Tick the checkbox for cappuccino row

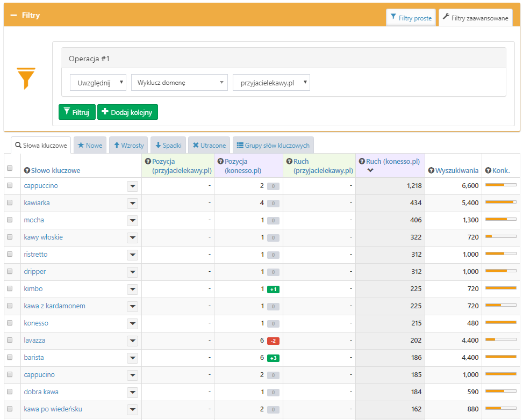10,185
